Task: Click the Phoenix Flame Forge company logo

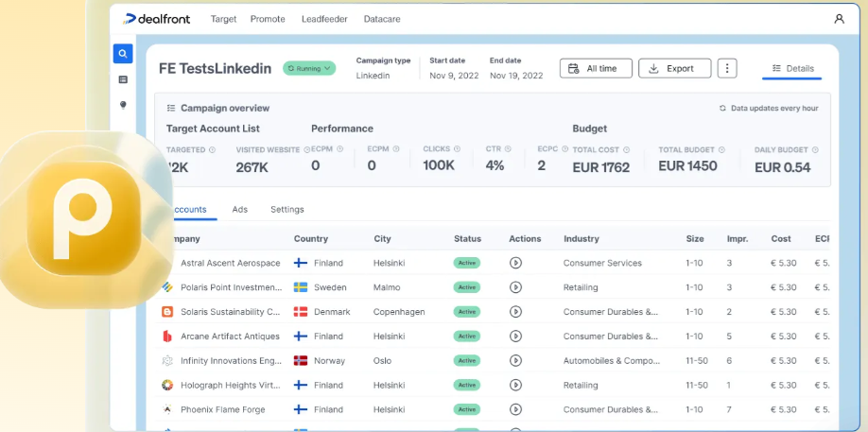Action: point(167,409)
